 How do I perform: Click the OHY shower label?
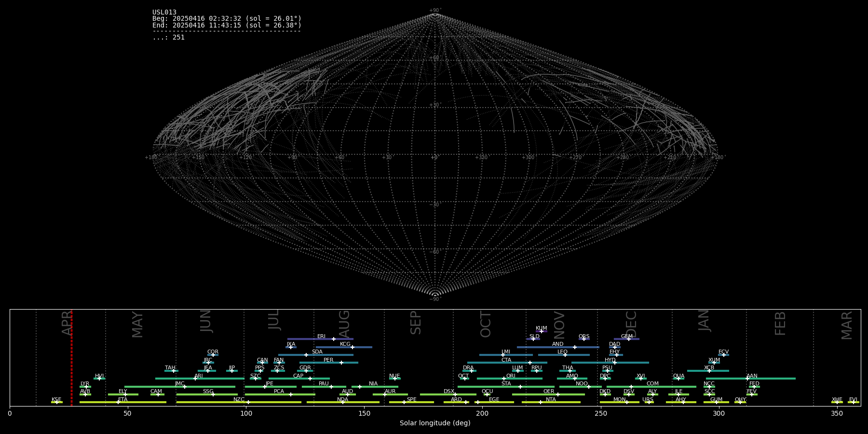click(740, 400)
